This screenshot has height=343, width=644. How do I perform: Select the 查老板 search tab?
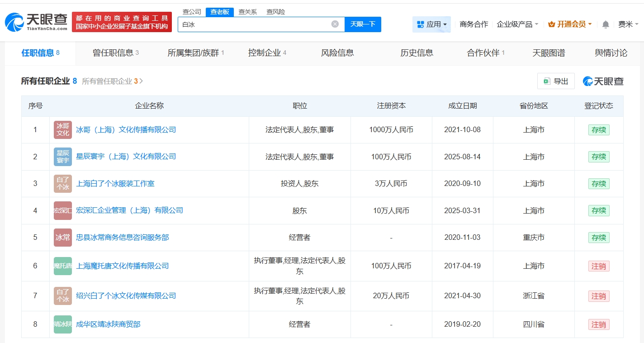point(220,12)
